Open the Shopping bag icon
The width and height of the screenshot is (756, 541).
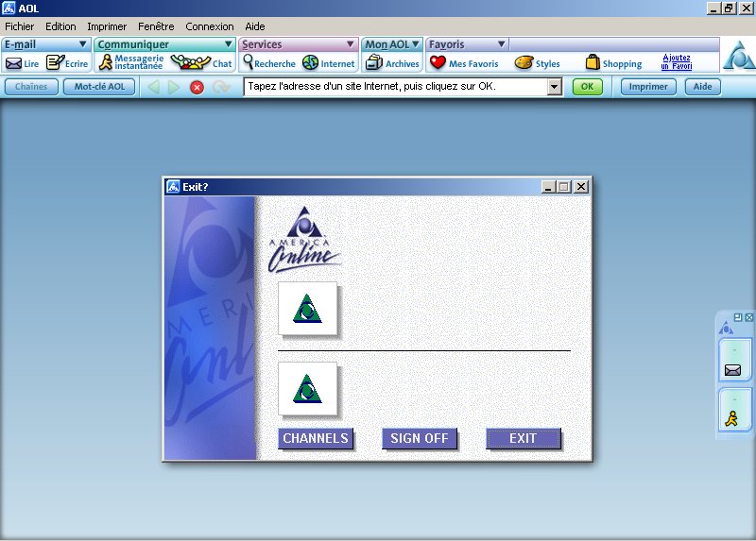tap(593, 62)
